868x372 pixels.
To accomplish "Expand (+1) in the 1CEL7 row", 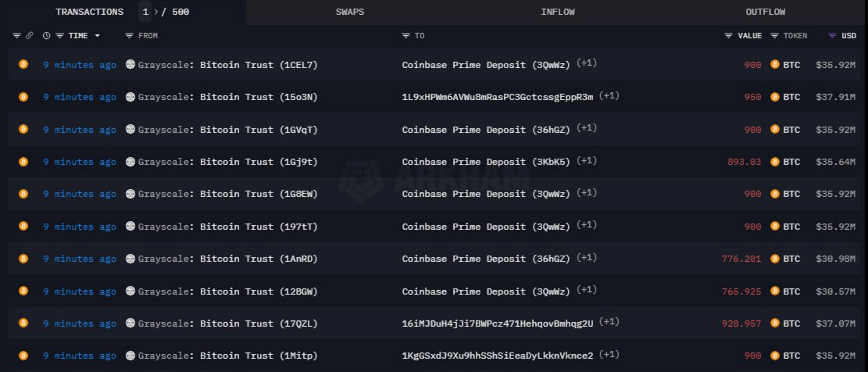I will click(x=587, y=63).
